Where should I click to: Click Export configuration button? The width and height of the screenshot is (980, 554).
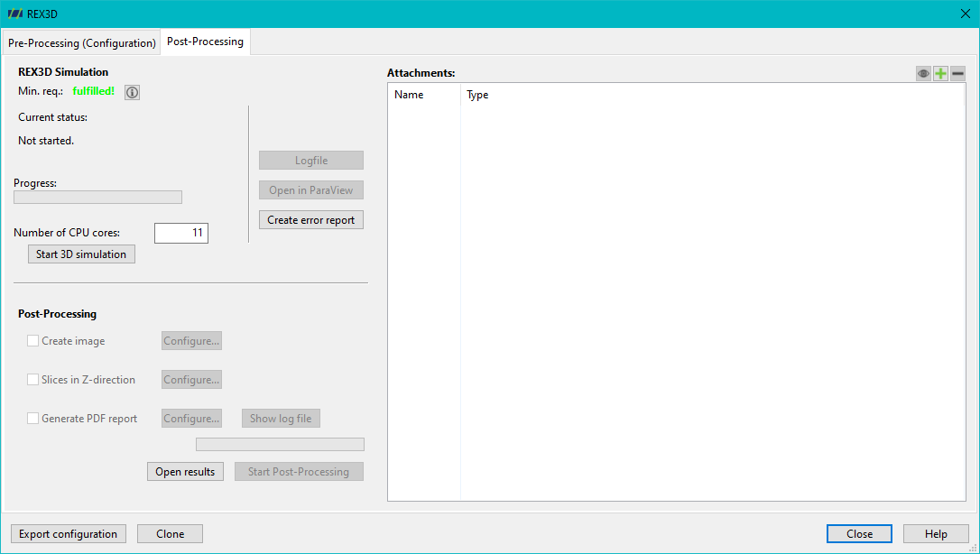68,534
